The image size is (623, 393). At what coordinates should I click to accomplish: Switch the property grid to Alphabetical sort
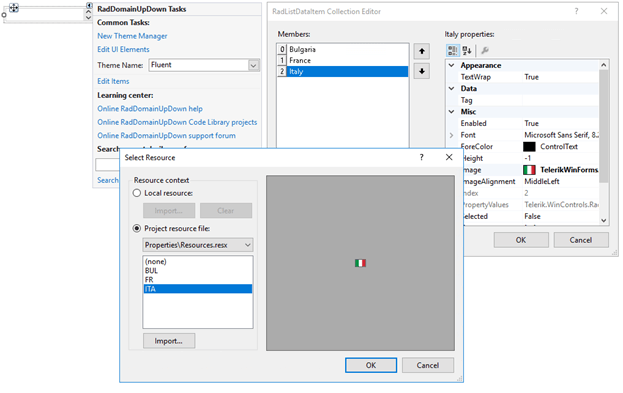point(467,50)
